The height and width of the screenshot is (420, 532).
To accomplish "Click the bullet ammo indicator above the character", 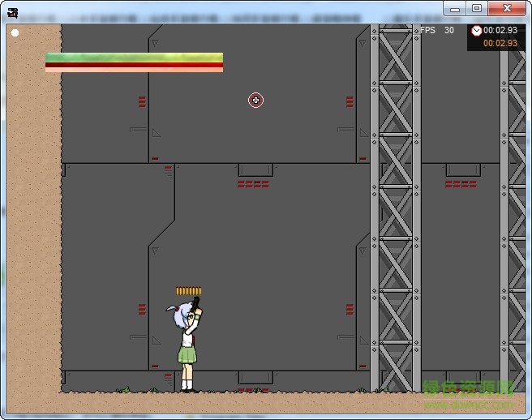I will point(188,291).
